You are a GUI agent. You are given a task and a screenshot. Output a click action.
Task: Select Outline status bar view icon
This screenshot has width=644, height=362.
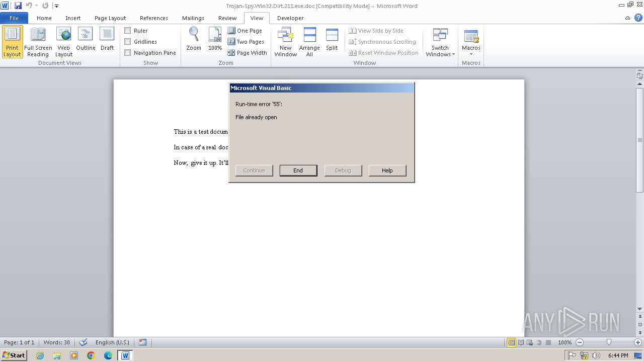click(538, 342)
